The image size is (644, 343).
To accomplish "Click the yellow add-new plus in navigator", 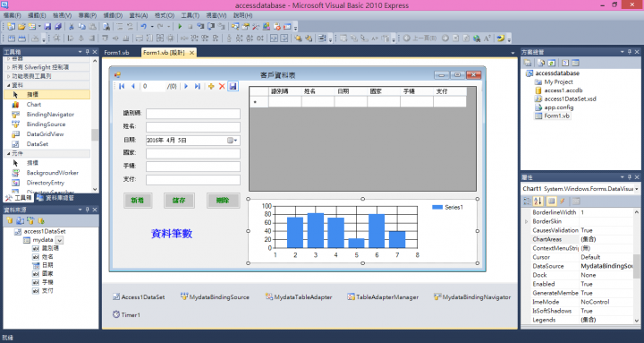I will (211, 86).
